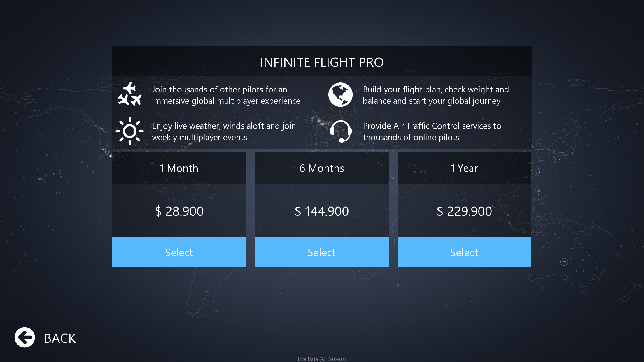Click the globe flight plan icon
Image resolution: width=644 pixels, height=362 pixels.
tap(340, 95)
